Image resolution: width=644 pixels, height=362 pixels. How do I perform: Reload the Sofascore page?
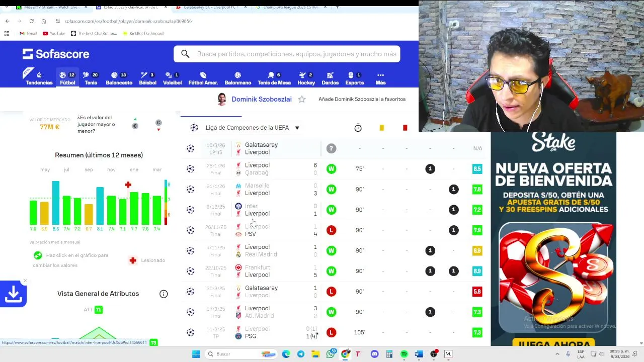31,21
